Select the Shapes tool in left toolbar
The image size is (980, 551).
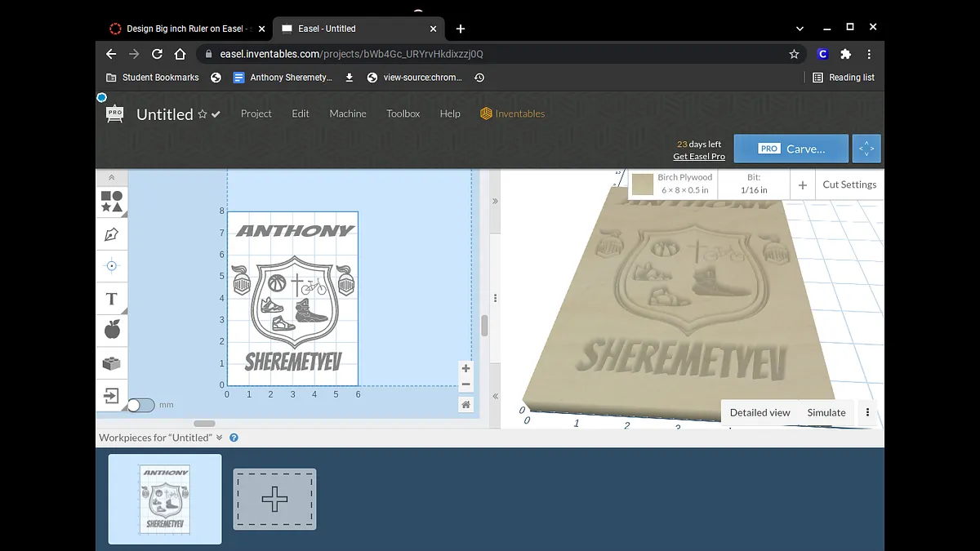click(112, 201)
